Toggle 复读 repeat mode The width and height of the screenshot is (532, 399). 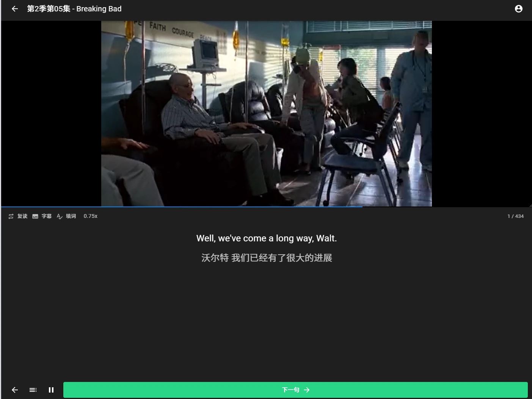coord(18,216)
